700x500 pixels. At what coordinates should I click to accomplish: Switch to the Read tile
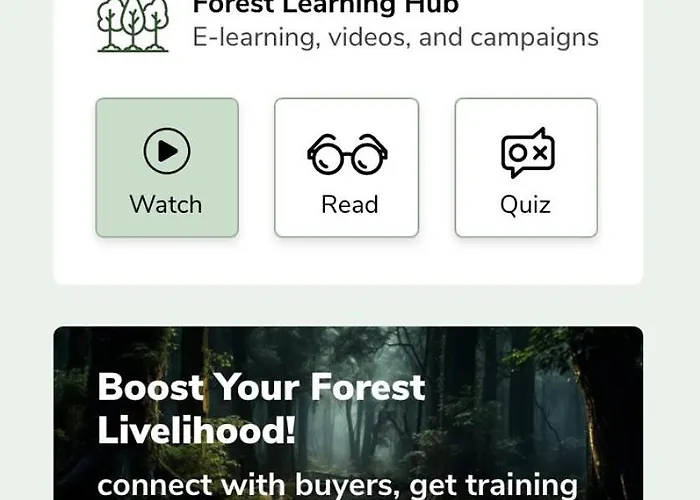tap(346, 167)
